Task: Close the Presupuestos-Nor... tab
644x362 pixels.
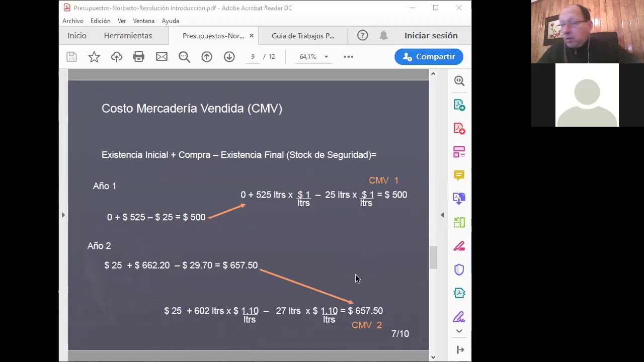Action: (252, 36)
